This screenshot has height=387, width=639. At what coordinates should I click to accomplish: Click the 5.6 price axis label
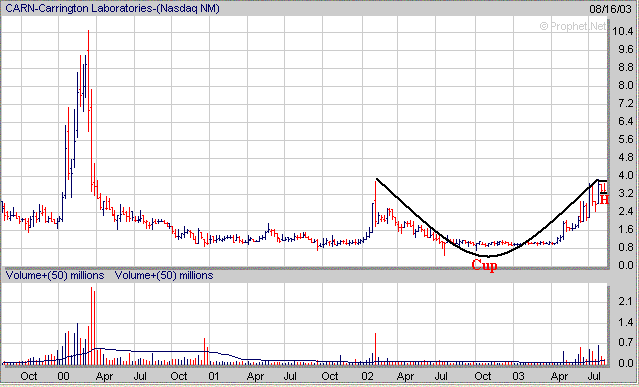click(x=626, y=139)
